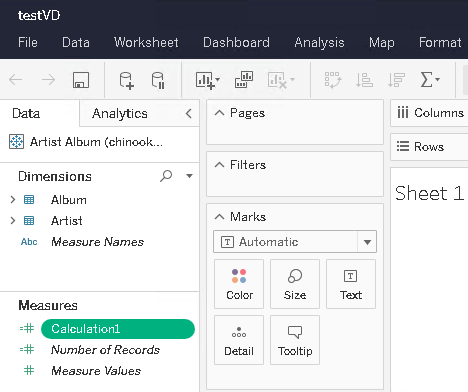Viewport: 468px width, 392px height.
Task: Click the icon beside Number of Records
Action: tap(27, 349)
